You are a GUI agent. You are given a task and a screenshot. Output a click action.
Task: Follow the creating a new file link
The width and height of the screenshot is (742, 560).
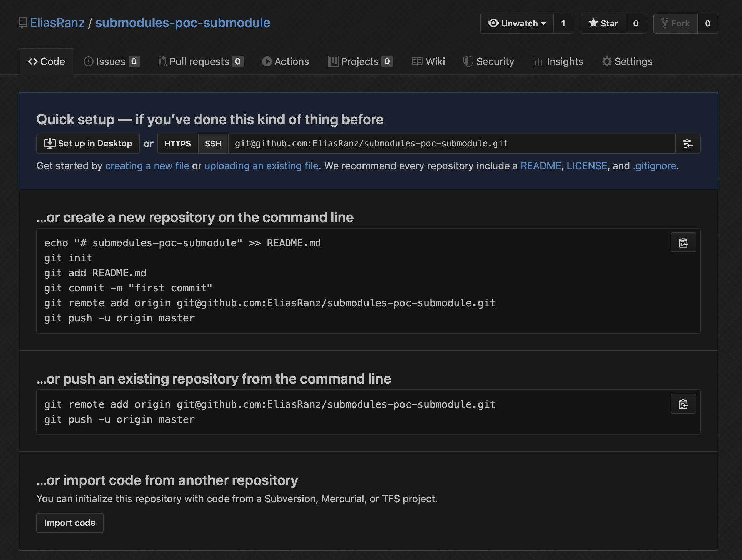click(147, 166)
